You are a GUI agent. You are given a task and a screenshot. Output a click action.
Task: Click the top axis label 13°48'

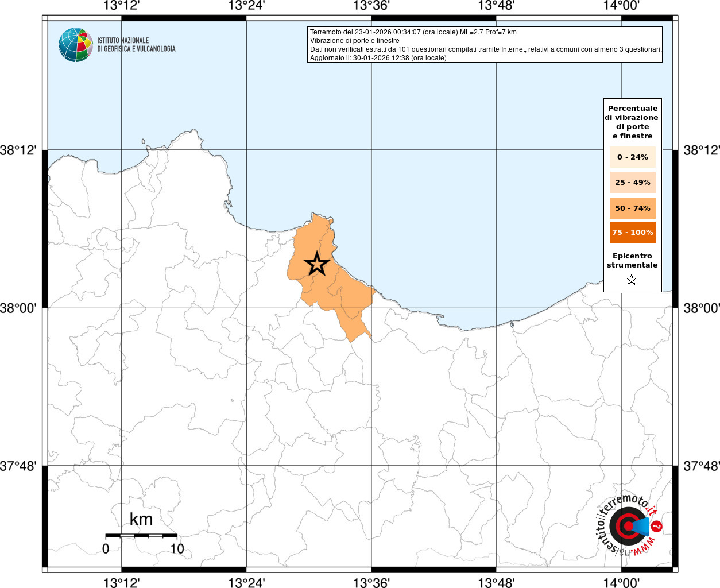click(496, 6)
